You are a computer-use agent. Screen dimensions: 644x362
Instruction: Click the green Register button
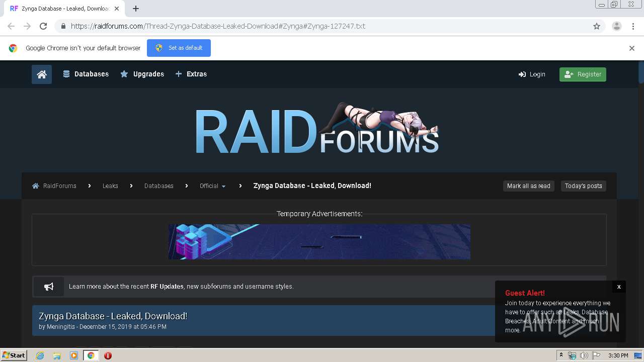click(x=583, y=74)
